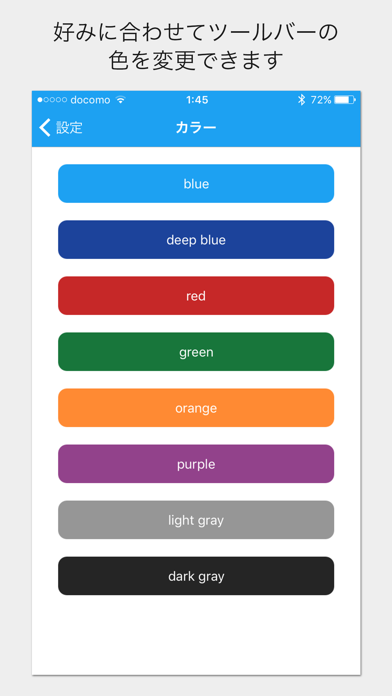Select the dark gray color button
Screen dimensions: 392x696
(x=196, y=576)
